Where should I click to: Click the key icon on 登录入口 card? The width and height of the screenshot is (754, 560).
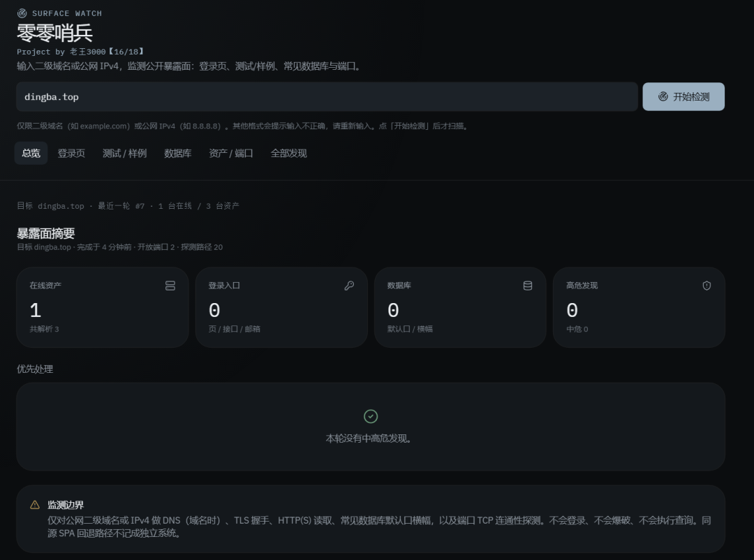coord(349,286)
